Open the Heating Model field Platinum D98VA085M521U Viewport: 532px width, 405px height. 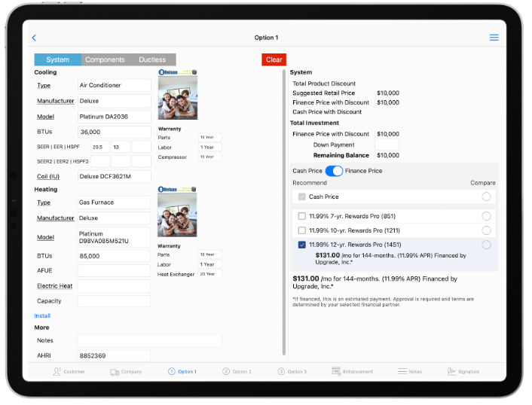coord(114,237)
